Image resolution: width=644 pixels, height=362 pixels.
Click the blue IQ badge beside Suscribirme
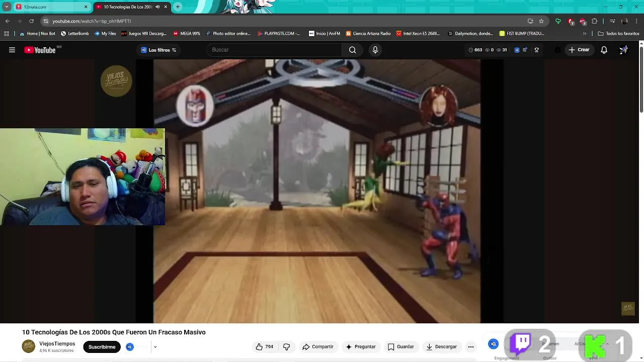click(x=130, y=347)
